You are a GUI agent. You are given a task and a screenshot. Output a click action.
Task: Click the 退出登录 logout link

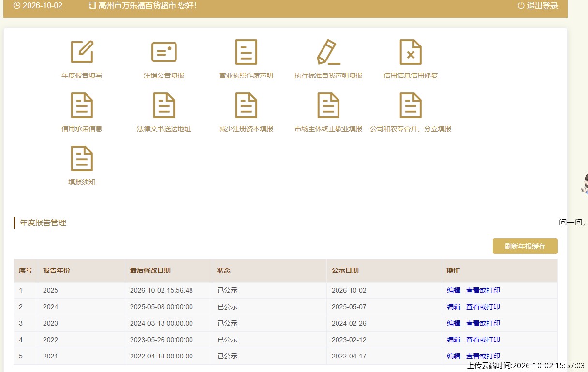tap(538, 6)
